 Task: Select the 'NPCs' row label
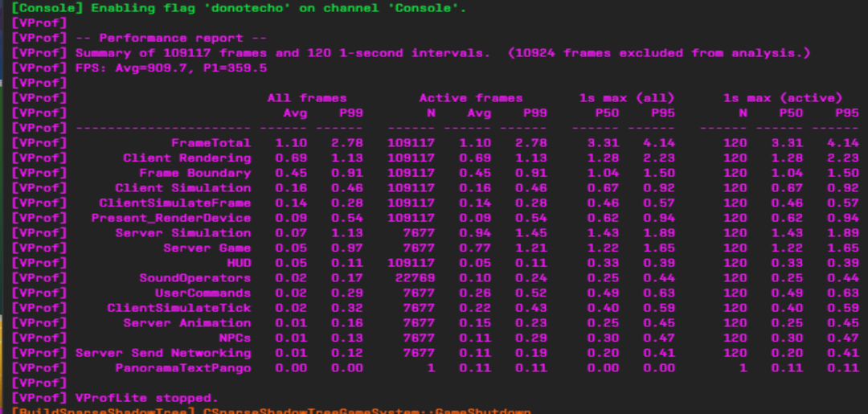235,338
